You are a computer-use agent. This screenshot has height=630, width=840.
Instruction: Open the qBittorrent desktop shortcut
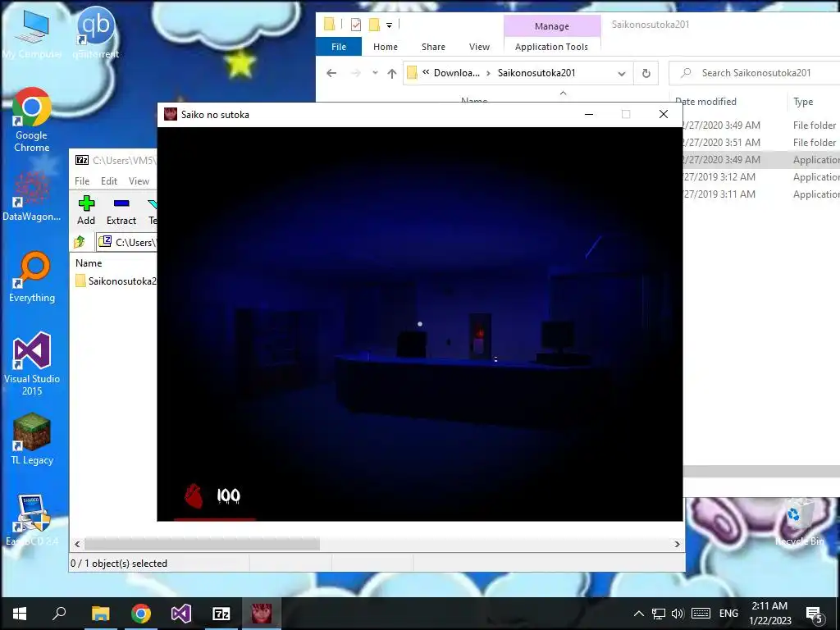pyautogui.click(x=95, y=33)
